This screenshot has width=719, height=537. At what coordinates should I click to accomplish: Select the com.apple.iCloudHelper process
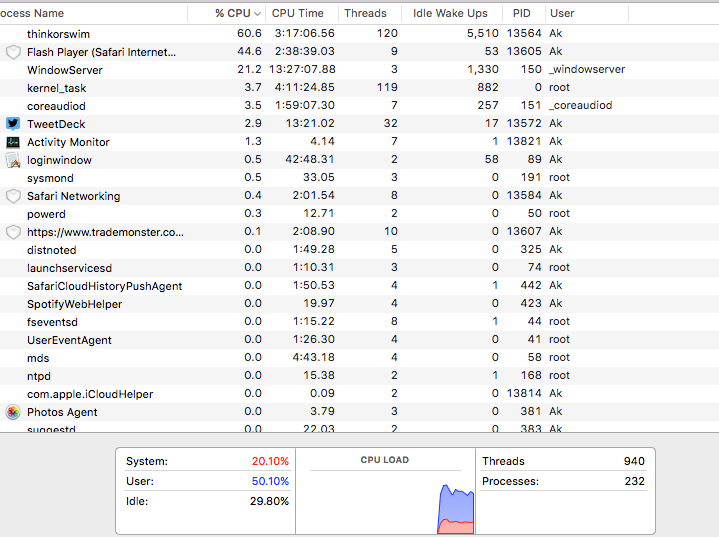pyautogui.click(x=90, y=394)
